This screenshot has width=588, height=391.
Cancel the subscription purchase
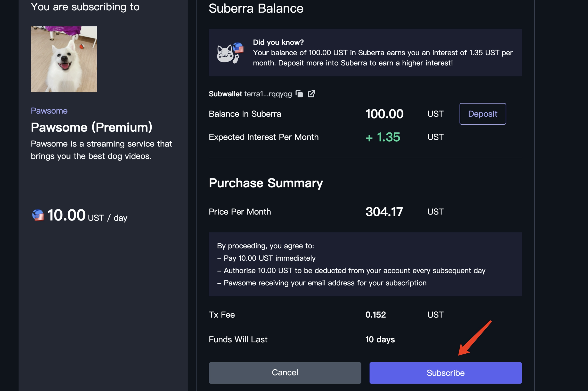click(285, 373)
